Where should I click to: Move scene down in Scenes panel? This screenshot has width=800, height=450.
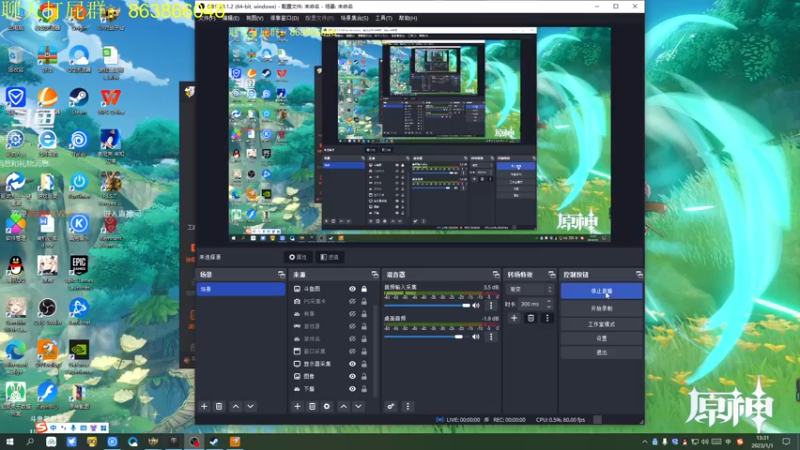(251, 406)
